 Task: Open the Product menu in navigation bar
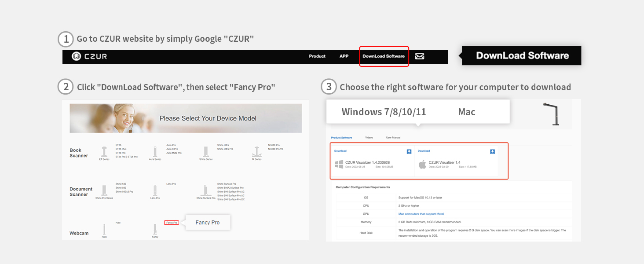tap(317, 56)
